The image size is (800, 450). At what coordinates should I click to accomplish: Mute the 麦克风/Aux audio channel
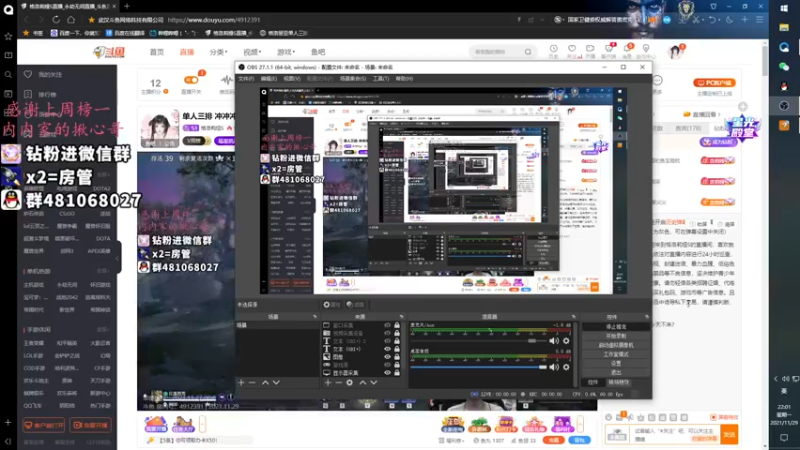[554, 340]
